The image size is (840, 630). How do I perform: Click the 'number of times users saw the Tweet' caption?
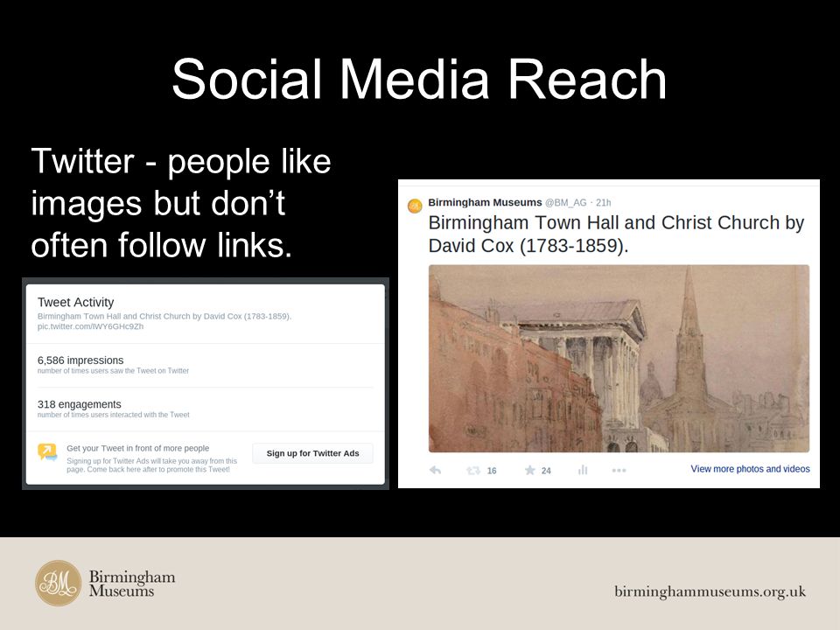click(x=113, y=371)
